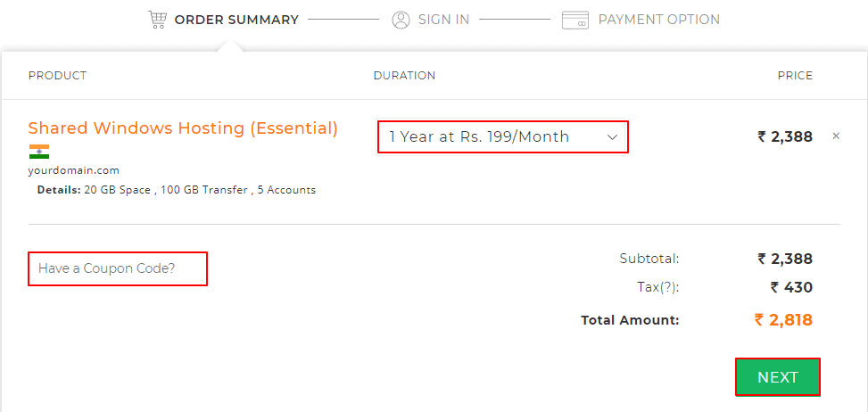This screenshot has height=412, width=868.
Task: Click the PRODUCT column header
Action: click(x=57, y=76)
